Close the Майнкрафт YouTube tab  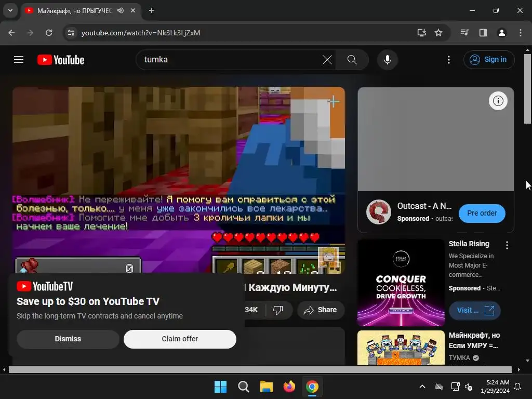click(133, 10)
